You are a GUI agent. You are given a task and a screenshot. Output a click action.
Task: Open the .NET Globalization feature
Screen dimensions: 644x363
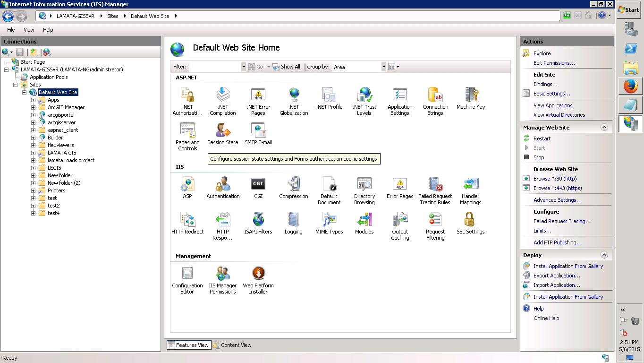click(294, 101)
